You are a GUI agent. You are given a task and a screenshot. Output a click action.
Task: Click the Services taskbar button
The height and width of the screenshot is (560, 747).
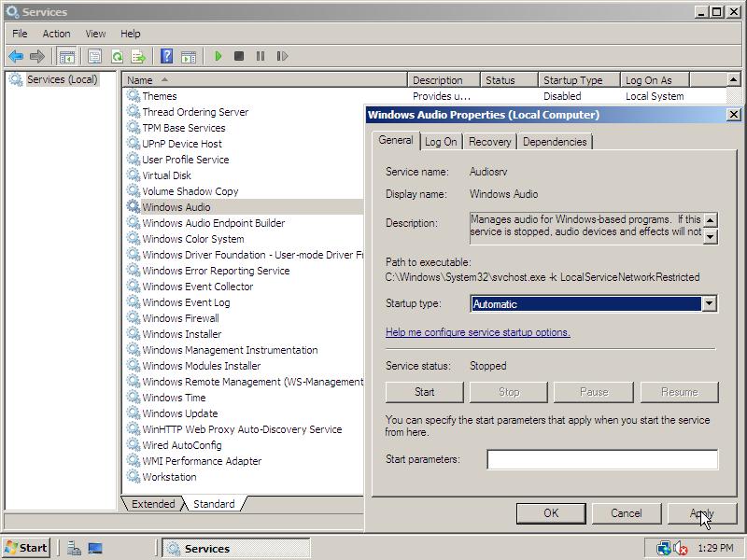pos(236,549)
